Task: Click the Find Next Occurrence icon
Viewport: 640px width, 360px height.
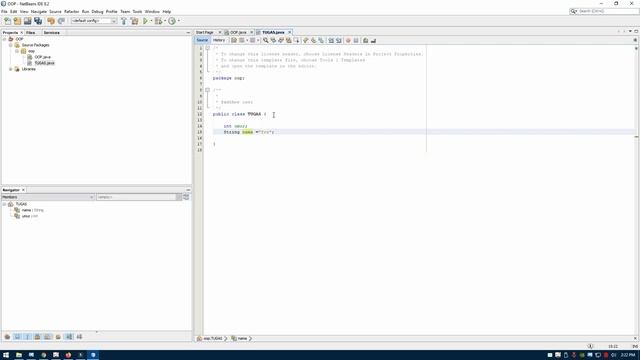Action: click(281, 40)
